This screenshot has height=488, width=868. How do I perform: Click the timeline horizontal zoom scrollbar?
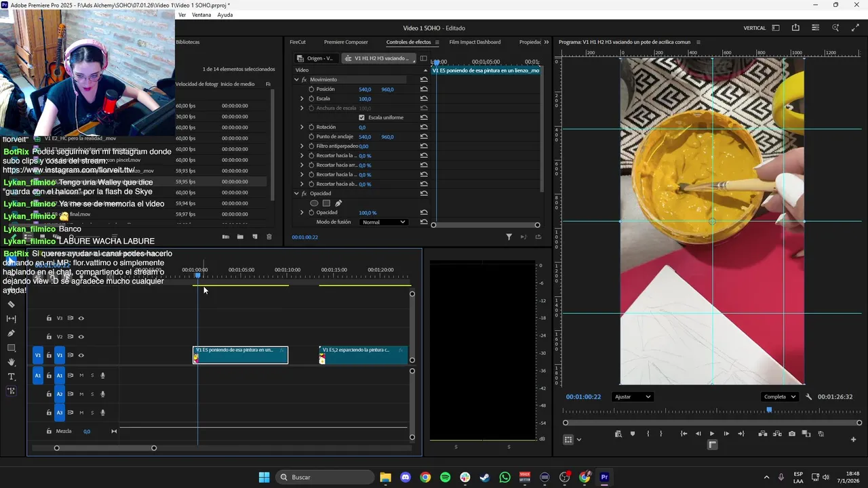(105, 448)
